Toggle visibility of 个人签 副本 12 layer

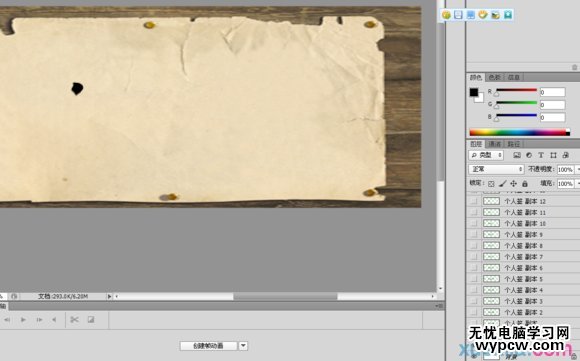point(473,201)
